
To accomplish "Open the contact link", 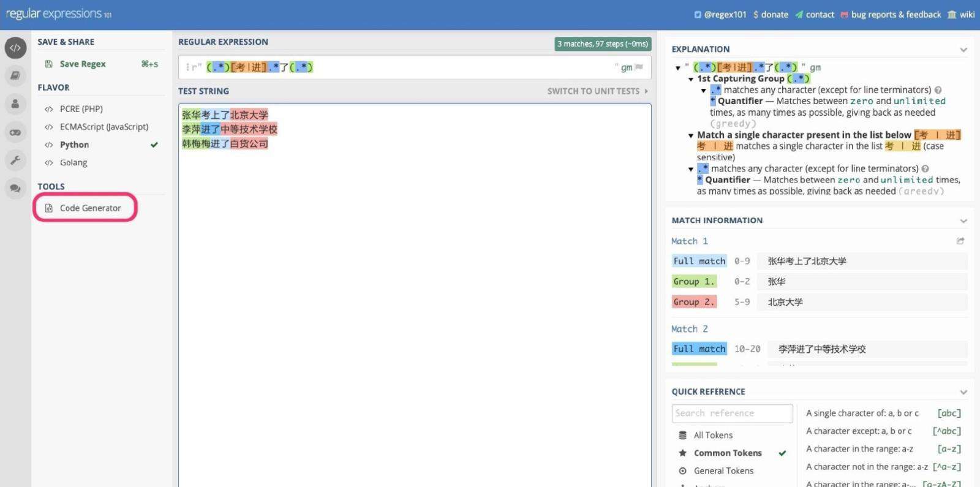I will coord(820,15).
